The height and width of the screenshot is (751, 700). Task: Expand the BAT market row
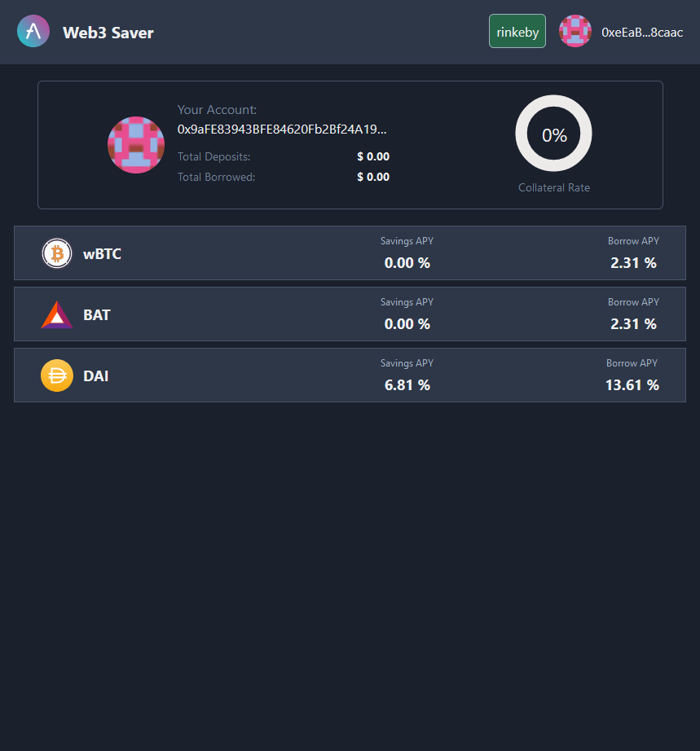pos(244,314)
